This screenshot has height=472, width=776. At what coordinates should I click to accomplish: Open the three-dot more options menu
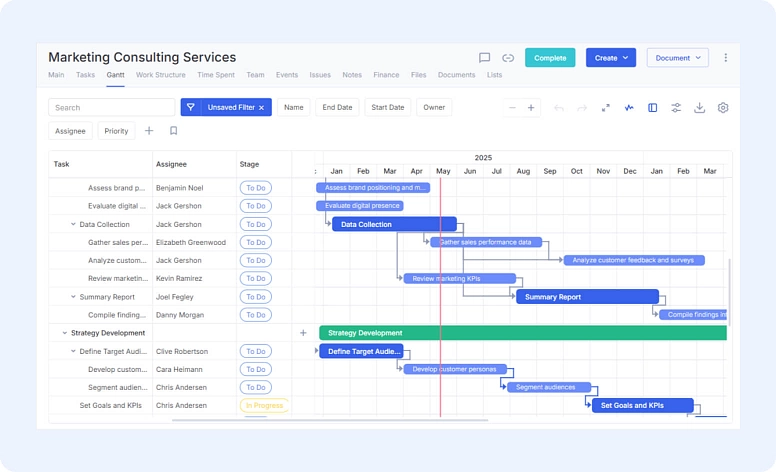click(x=725, y=58)
